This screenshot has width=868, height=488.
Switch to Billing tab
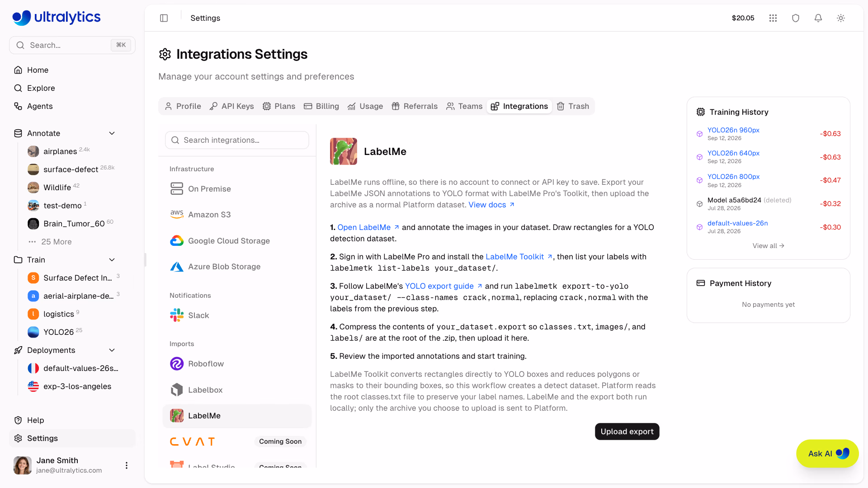pyautogui.click(x=321, y=106)
